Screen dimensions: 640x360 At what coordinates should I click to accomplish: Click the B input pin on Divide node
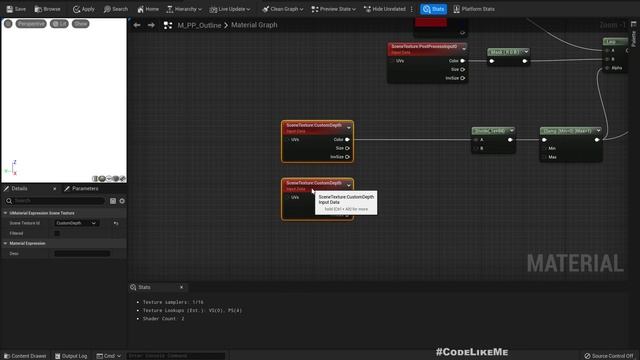[x=476, y=148]
